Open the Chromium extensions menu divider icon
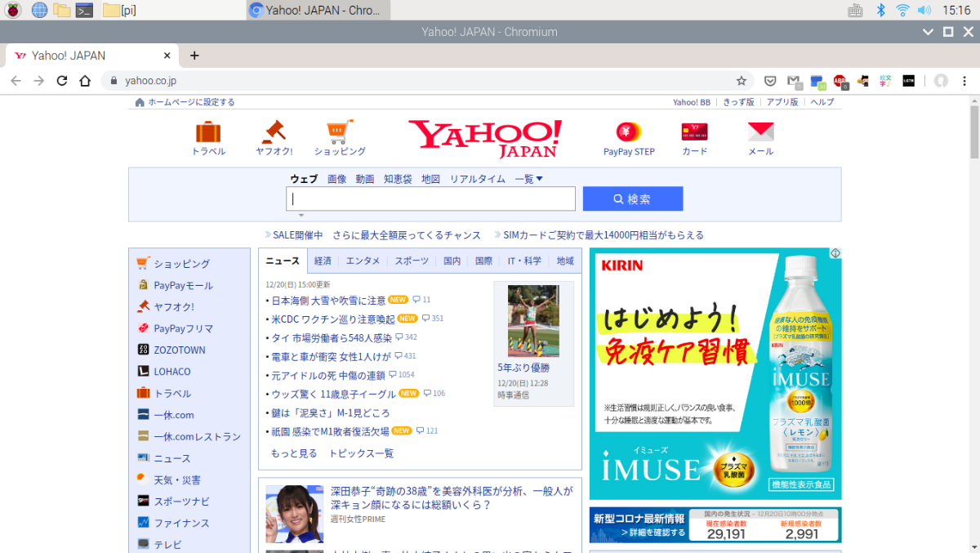 point(925,81)
